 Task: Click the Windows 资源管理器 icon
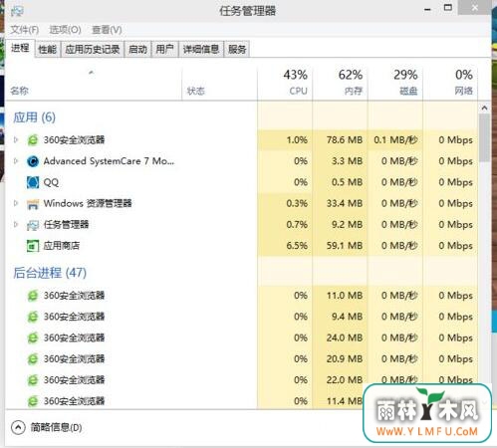[x=33, y=204]
